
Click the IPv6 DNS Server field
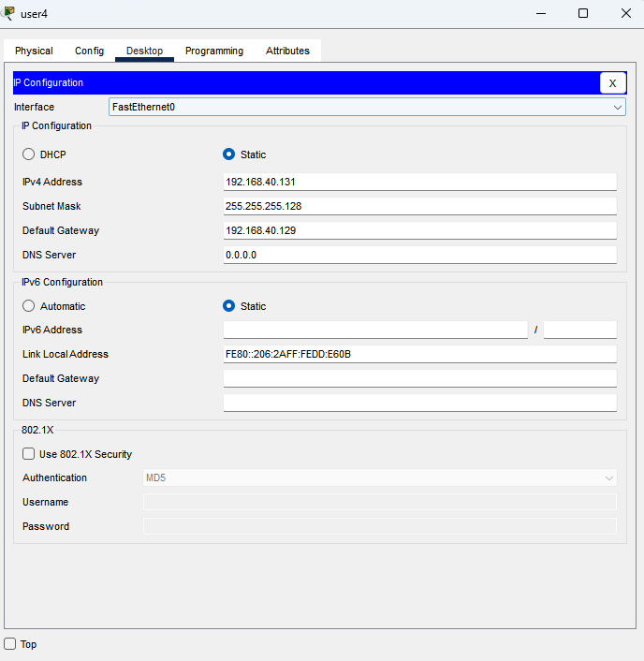[x=420, y=403]
